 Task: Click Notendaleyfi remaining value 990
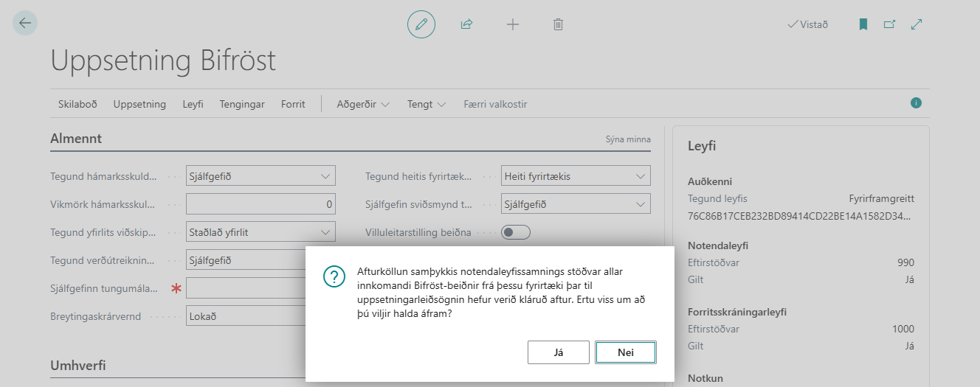click(x=905, y=262)
